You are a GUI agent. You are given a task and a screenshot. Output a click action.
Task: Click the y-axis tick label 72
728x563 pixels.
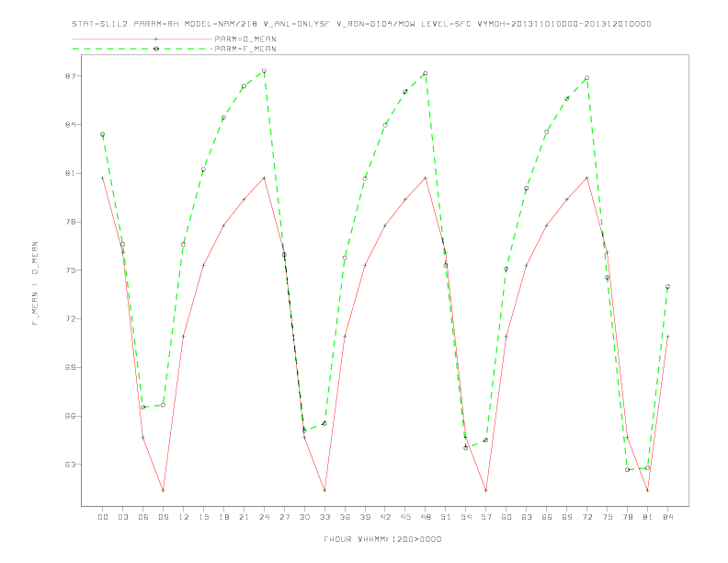click(70, 318)
